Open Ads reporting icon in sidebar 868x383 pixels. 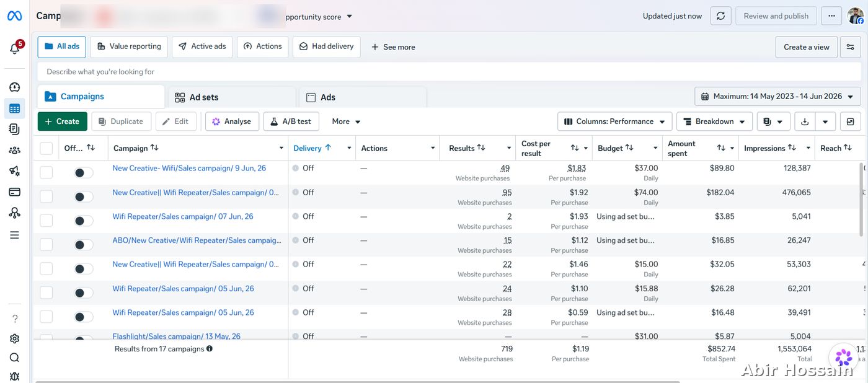tap(14, 129)
